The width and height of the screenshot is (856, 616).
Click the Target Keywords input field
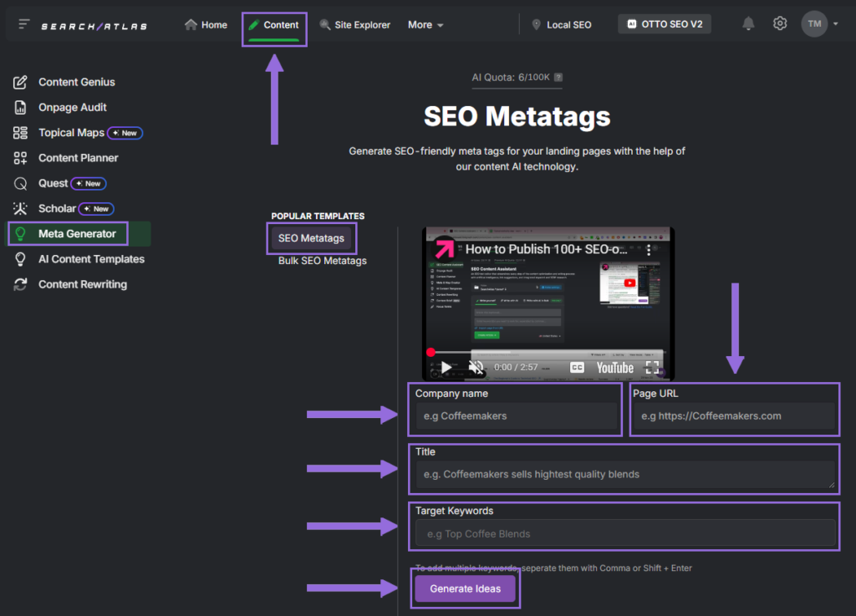(625, 533)
